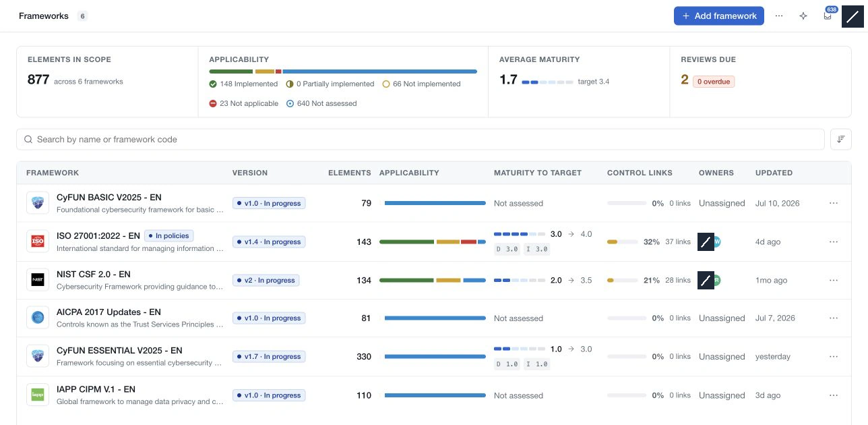Open the AI sparkle assistant icon

coord(803,16)
